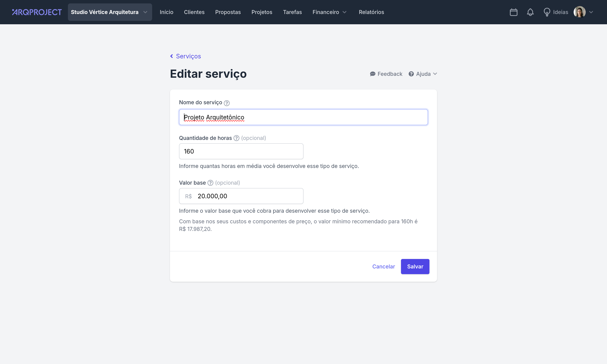Click the ArqProject logo

(x=37, y=12)
